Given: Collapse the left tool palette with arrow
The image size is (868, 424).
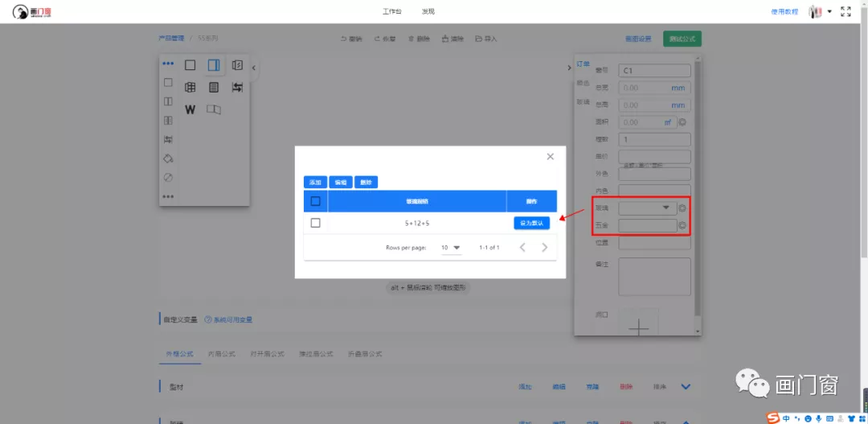Looking at the screenshot, I should pos(254,68).
